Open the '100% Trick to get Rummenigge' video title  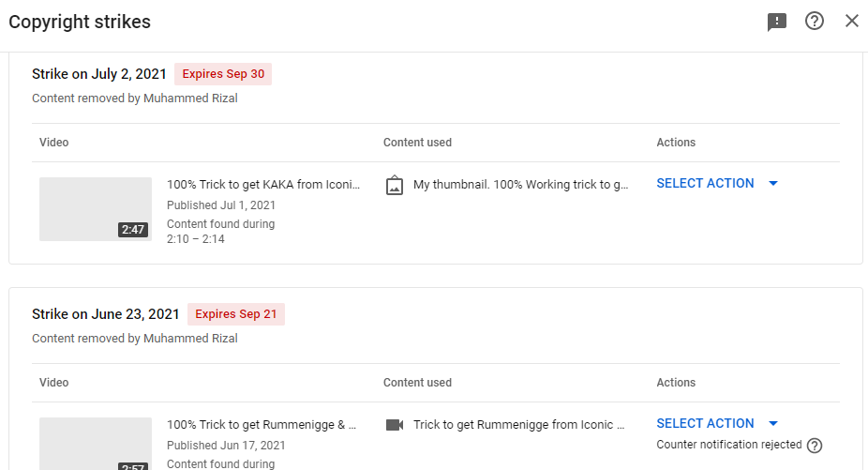pos(262,425)
